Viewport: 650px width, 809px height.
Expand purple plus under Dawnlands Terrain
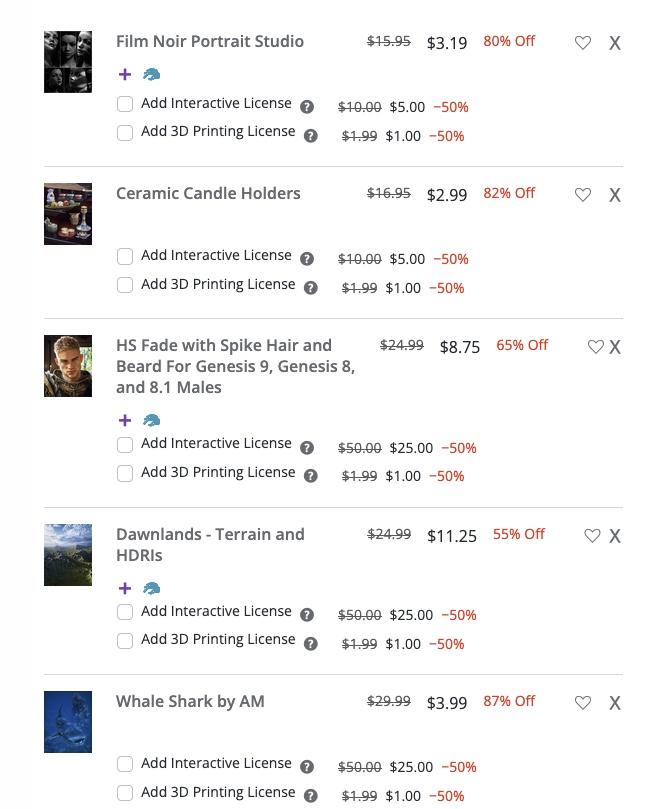click(125, 588)
